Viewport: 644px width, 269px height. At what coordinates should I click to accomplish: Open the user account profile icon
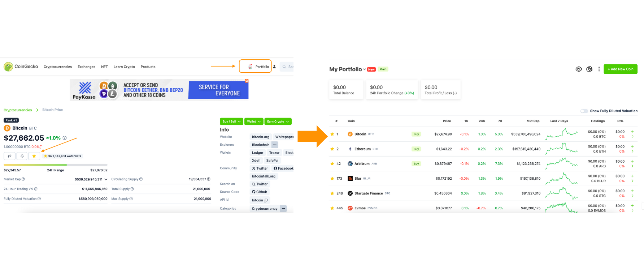tap(274, 67)
